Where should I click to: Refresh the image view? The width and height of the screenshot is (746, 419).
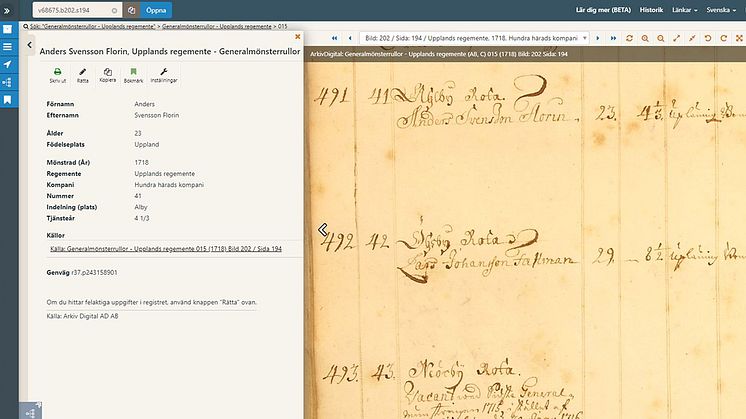629,38
